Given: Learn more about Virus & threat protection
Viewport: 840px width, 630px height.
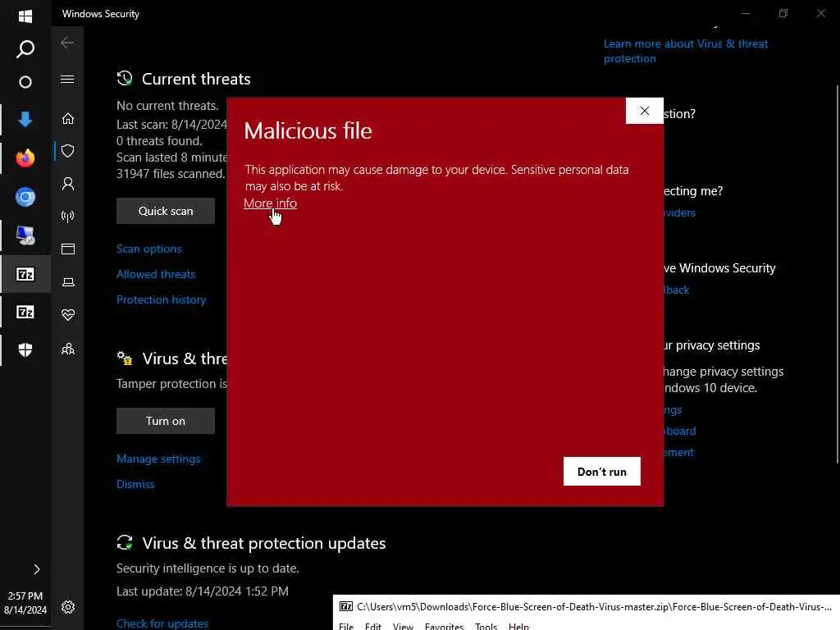Looking at the screenshot, I should 686,51.
